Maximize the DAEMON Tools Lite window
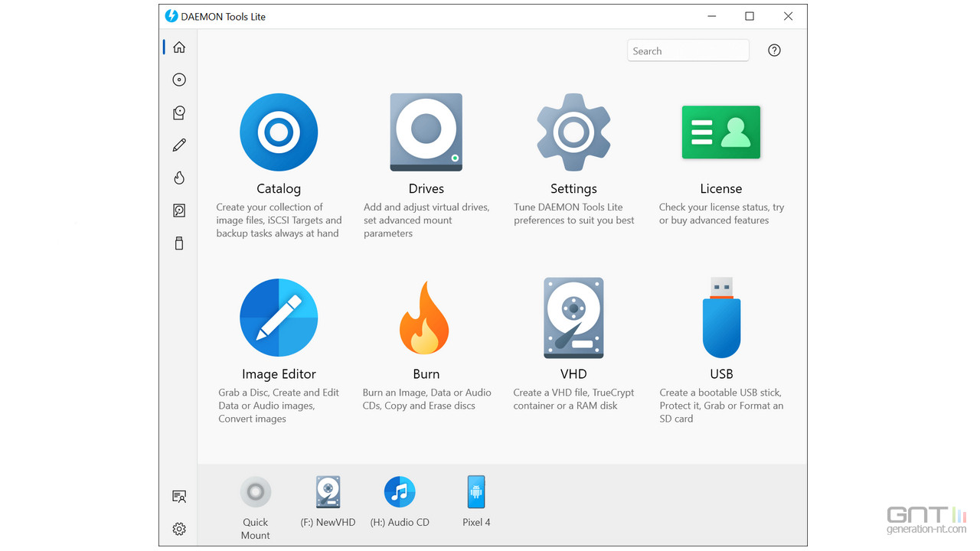The width and height of the screenshot is (980, 551). (750, 16)
